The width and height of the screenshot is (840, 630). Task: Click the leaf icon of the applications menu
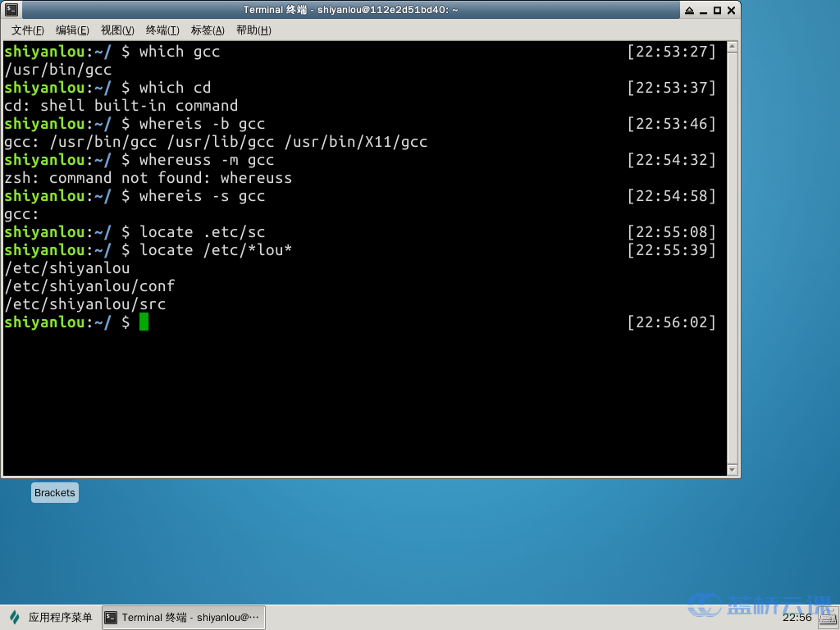click(14, 618)
